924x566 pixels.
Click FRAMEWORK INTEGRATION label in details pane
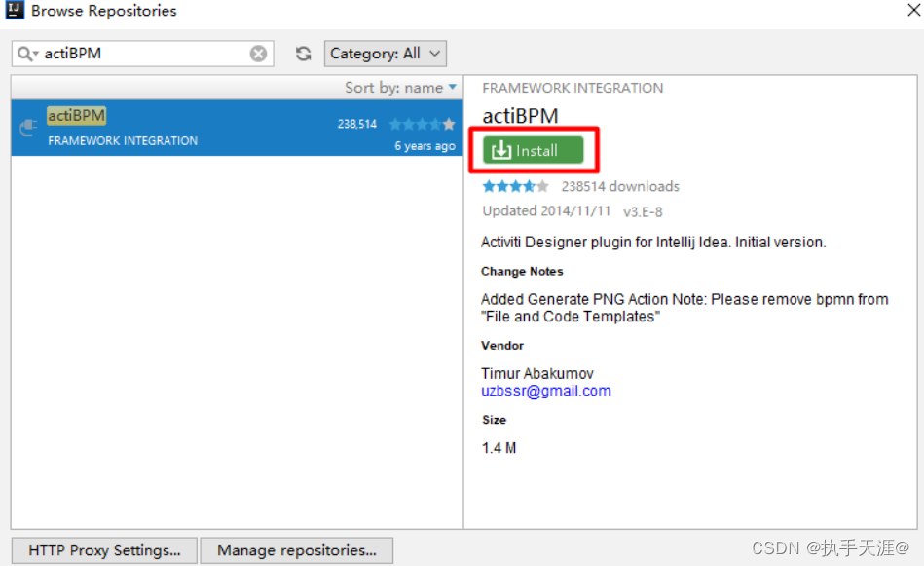573,88
